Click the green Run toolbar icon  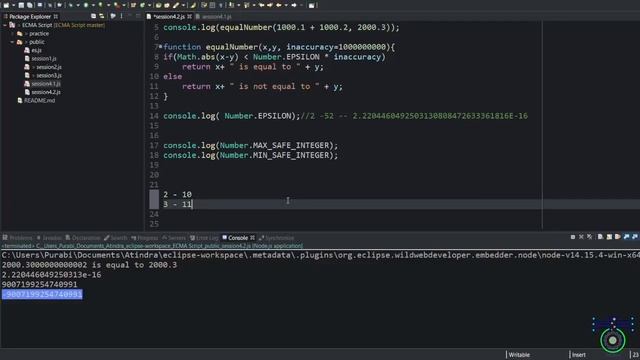point(86,5)
